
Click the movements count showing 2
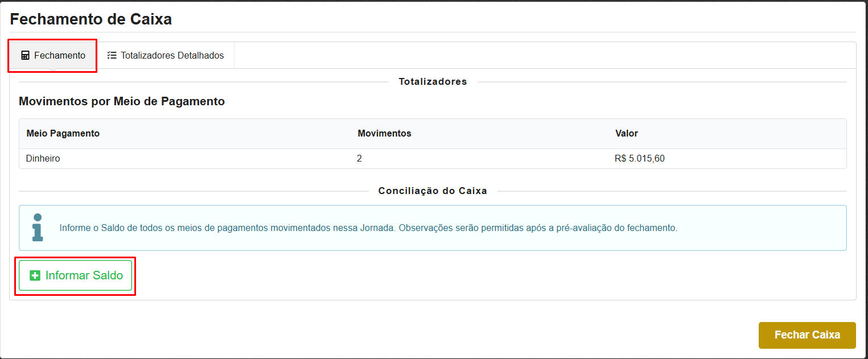(359, 158)
